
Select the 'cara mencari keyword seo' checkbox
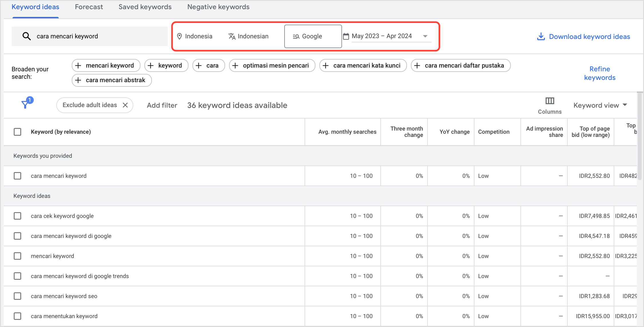[17, 296]
